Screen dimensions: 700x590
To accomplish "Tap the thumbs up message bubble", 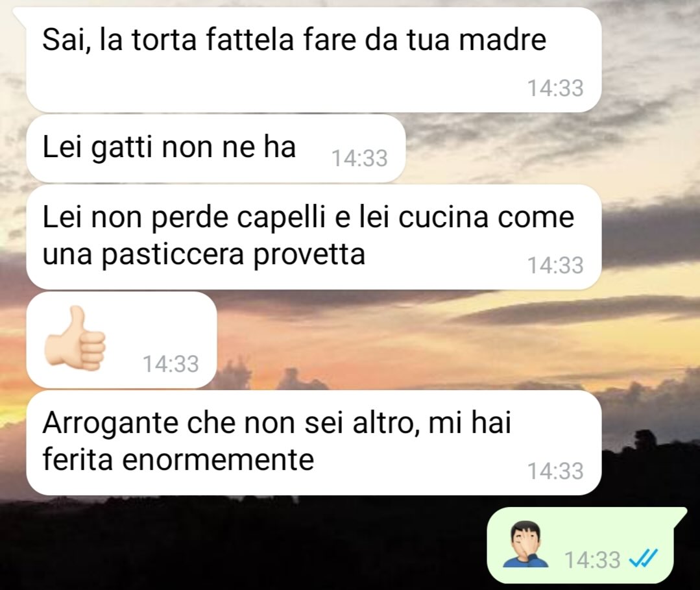I will 121,340.
